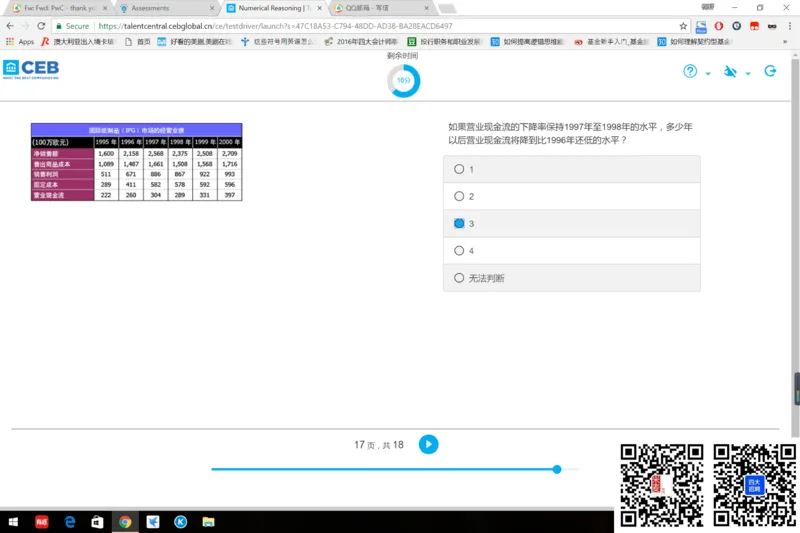Click the data table image
The image size is (800, 533).
coord(136,162)
